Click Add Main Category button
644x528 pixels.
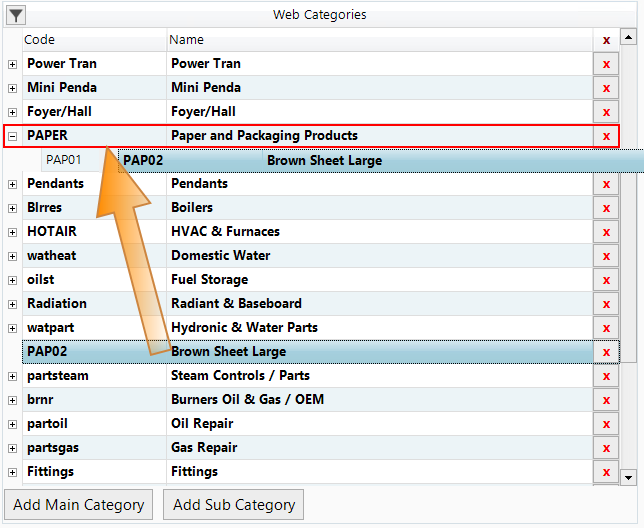78,504
